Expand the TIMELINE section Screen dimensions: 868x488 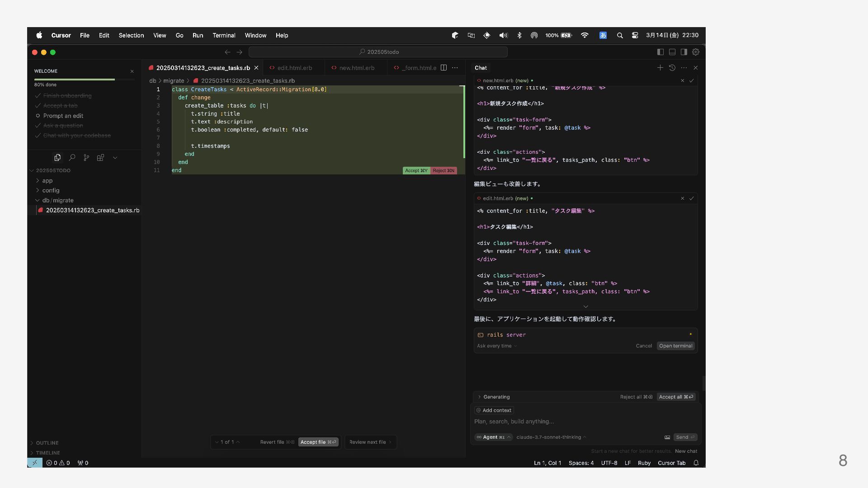[x=48, y=453]
